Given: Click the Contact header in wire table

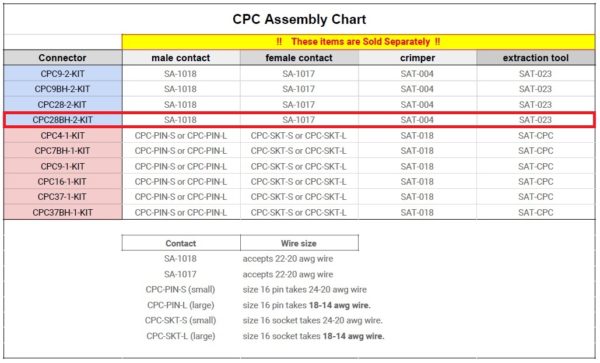Looking at the screenshot, I should pos(181,243).
